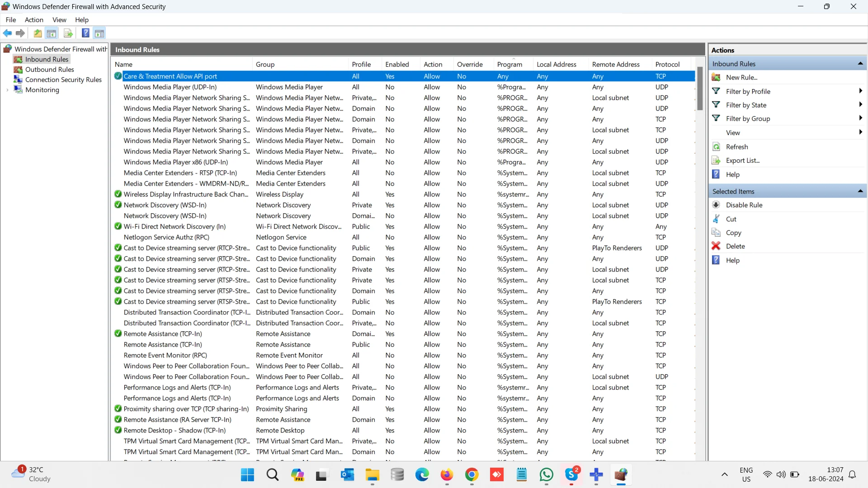Click New Rule icon in Actions pane
This screenshot has height=488, width=868.
click(x=716, y=77)
